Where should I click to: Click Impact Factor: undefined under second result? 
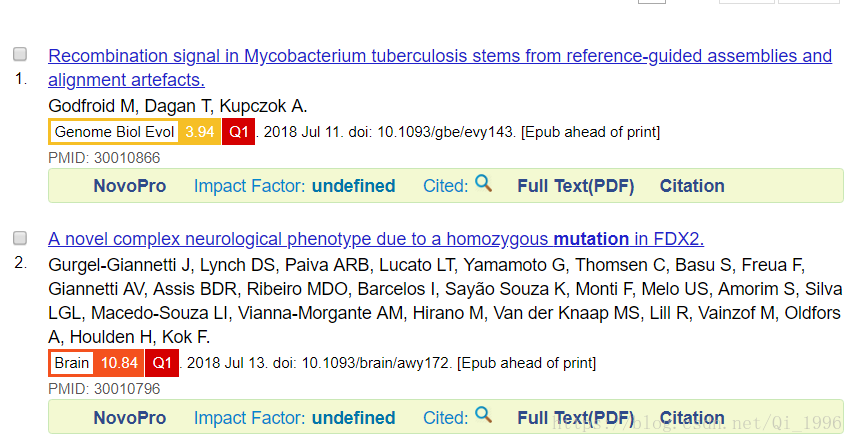(294, 418)
